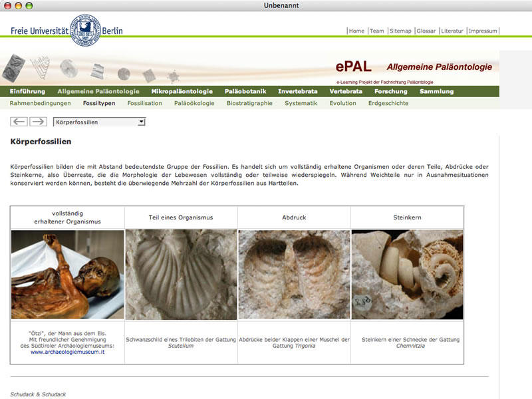Click the 'Abdruck' column header
The width and height of the screenshot is (532, 399).
pyautogui.click(x=294, y=217)
